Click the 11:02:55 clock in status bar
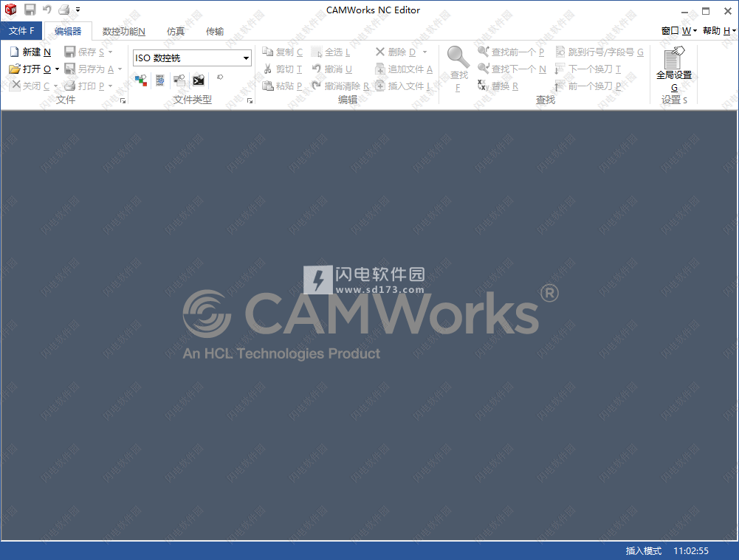 pyautogui.click(x=691, y=550)
